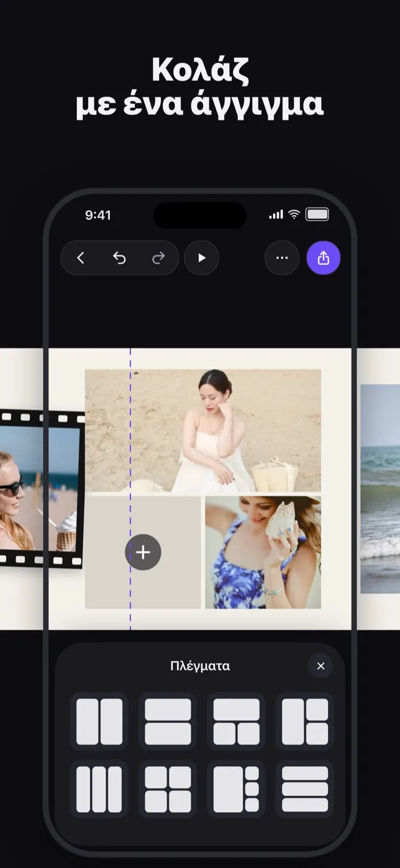Tap the cellular signal bars icon
The height and width of the screenshot is (868, 400).
point(276,215)
